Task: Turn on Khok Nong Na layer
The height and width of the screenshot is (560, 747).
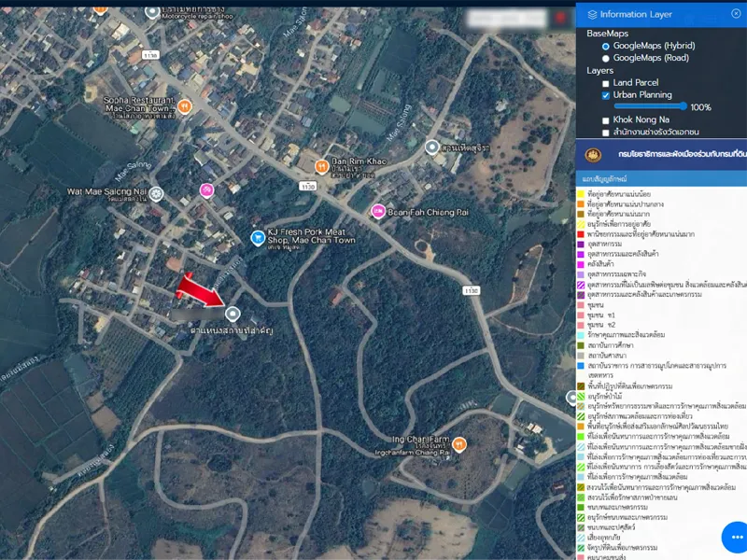Action: tap(606, 120)
